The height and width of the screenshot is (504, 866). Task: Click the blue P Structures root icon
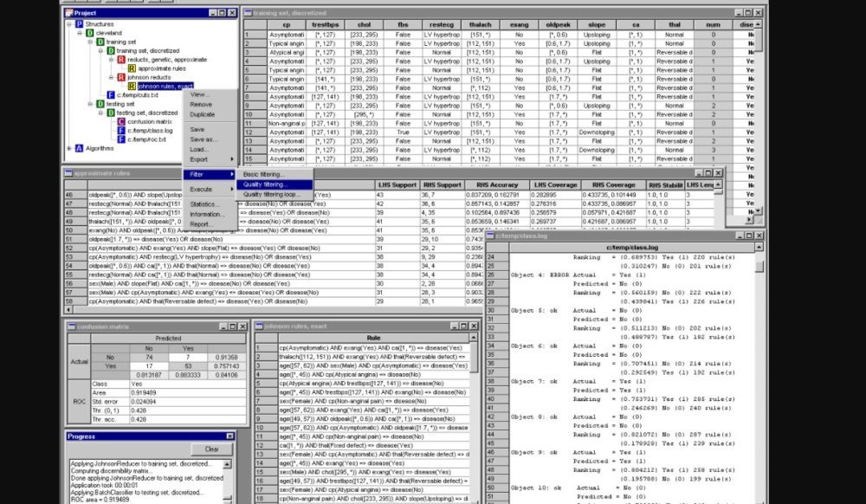pos(80,24)
